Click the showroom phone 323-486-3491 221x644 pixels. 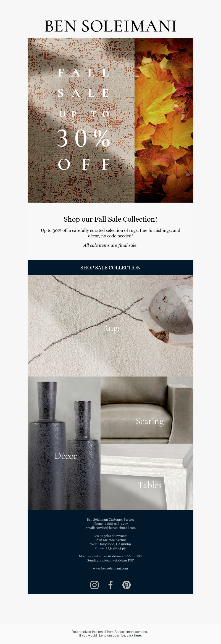click(x=116, y=548)
